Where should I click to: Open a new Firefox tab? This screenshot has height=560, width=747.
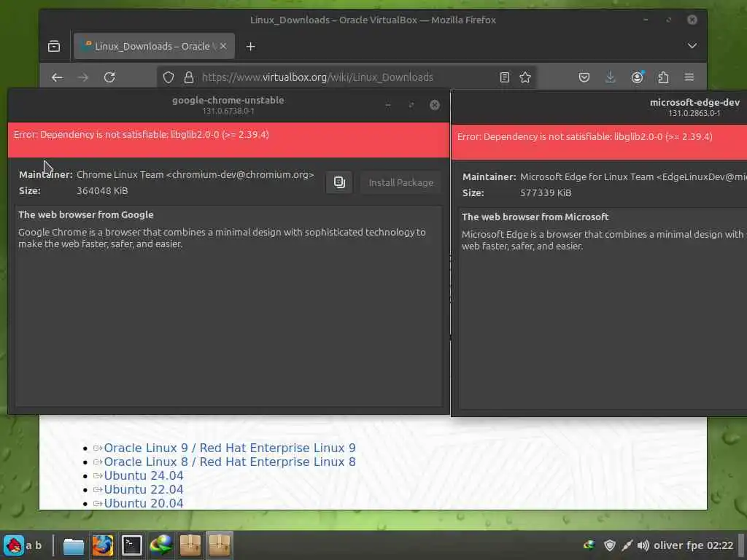251,46
